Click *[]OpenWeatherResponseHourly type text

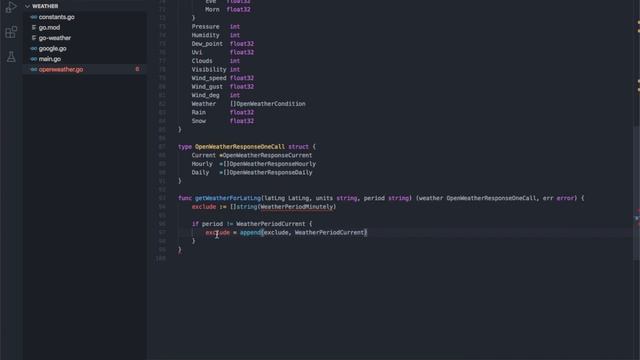pyautogui.click(x=267, y=164)
